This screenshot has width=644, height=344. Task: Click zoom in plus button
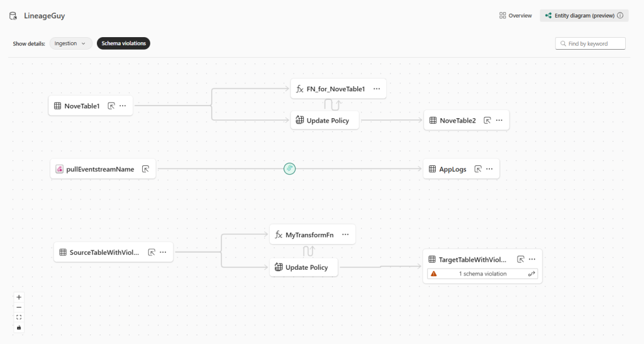tap(19, 297)
